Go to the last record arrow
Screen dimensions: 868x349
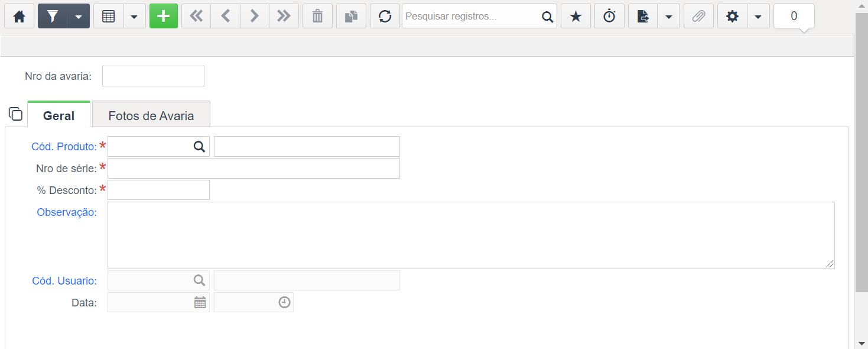click(x=284, y=17)
